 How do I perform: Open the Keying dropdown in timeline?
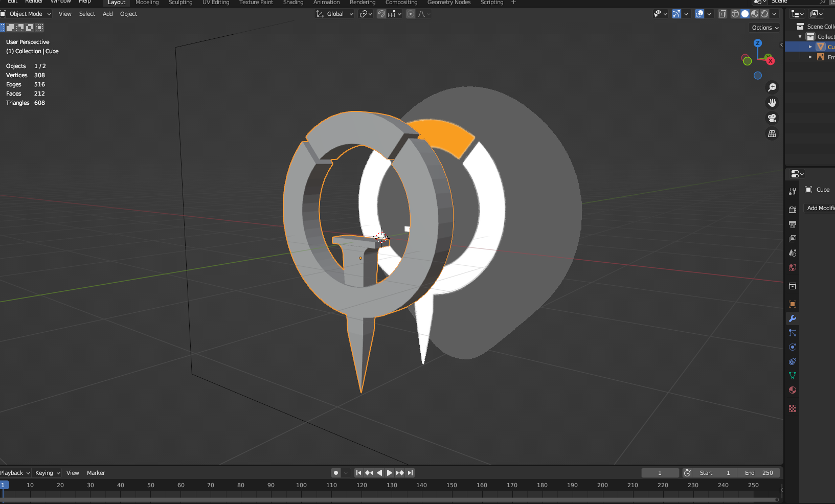[48, 473]
